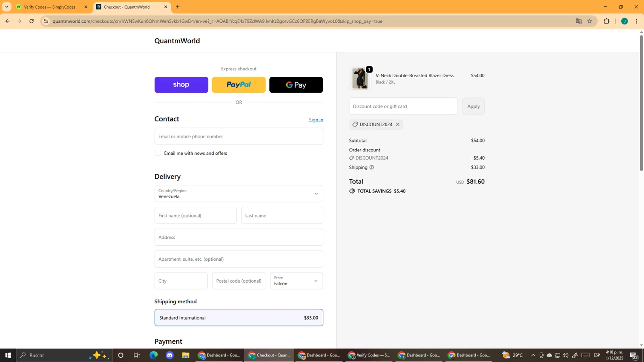Close the Checkout - QuantmWorld tab
The image size is (644, 362).
pos(166,7)
